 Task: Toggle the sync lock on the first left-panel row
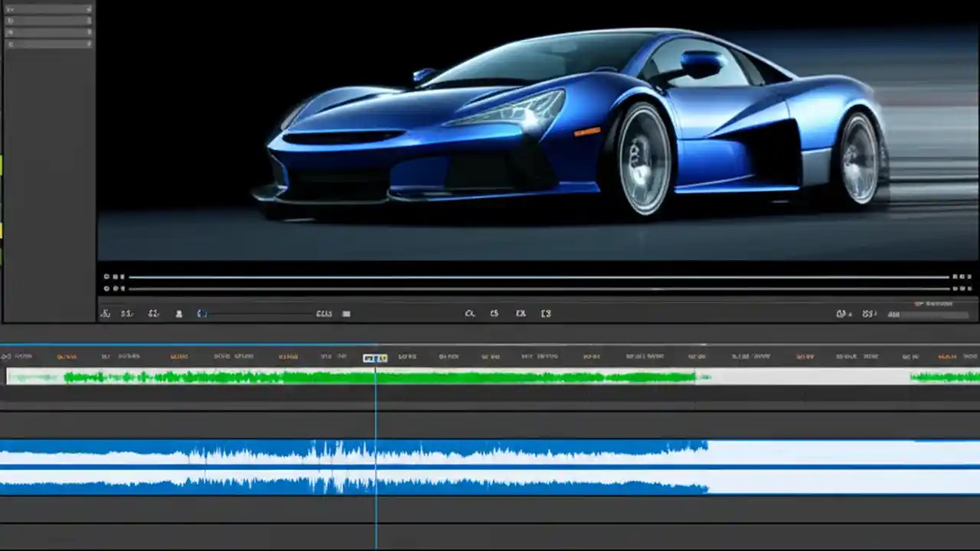coord(87,9)
